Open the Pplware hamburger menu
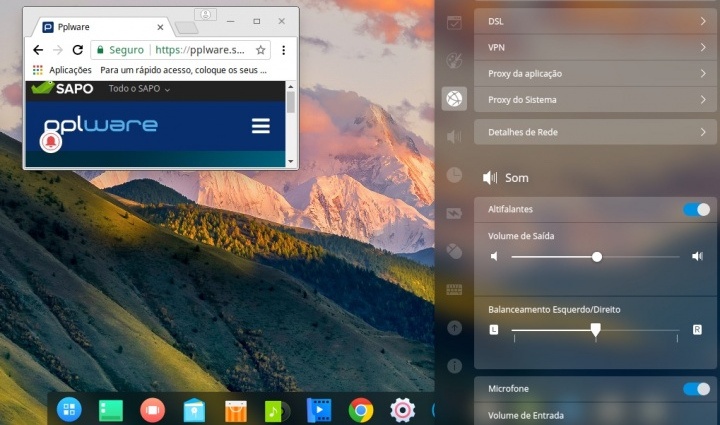The height and width of the screenshot is (425, 720). (x=261, y=126)
